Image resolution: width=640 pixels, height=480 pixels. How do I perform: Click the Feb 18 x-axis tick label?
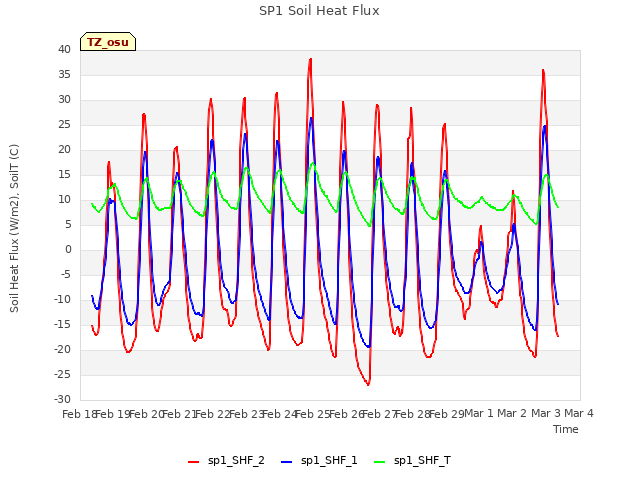coord(78,414)
